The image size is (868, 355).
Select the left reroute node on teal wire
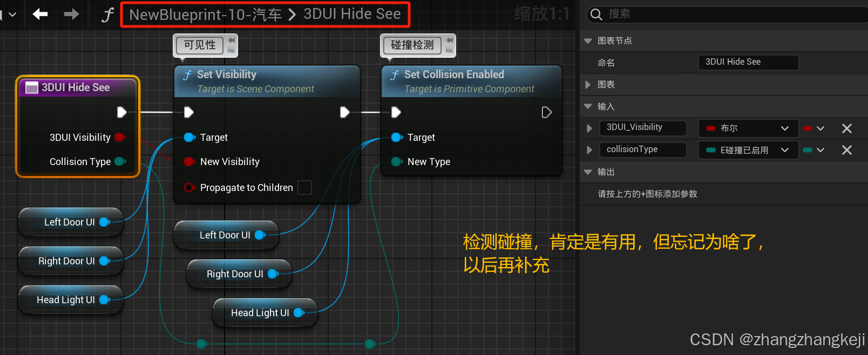click(202, 344)
